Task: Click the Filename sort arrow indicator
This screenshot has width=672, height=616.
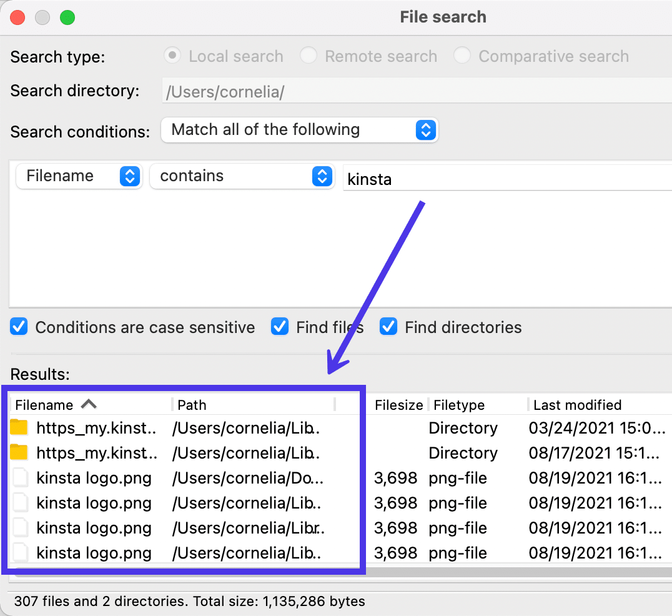Action: pyautogui.click(x=89, y=404)
